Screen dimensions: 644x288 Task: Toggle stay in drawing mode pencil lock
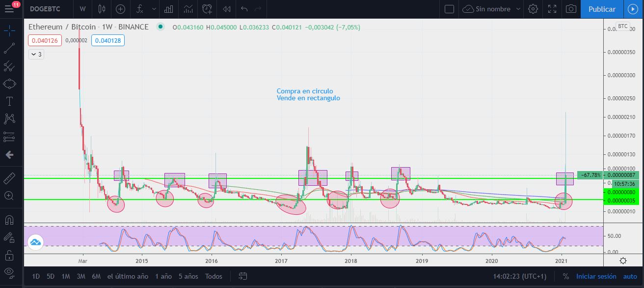click(9, 237)
